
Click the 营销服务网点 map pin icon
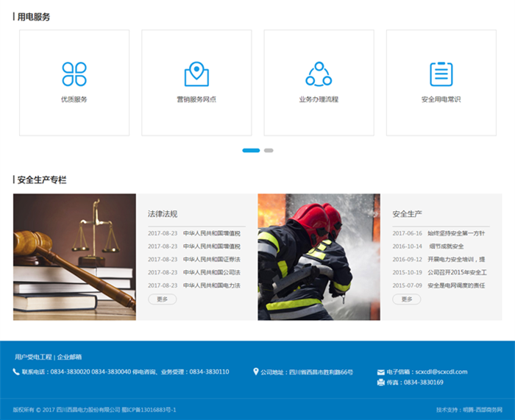tap(196, 74)
